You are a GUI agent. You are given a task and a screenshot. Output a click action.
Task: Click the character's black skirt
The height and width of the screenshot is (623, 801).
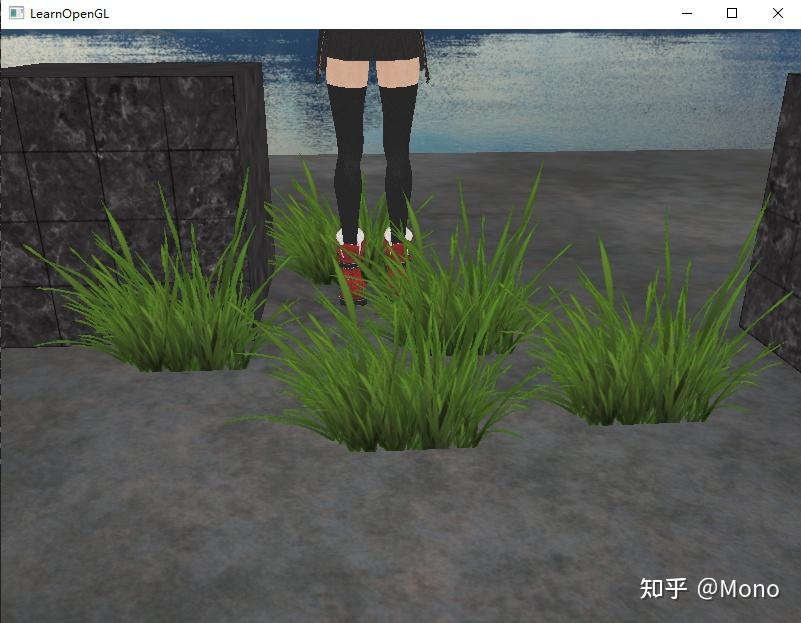(x=370, y=45)
